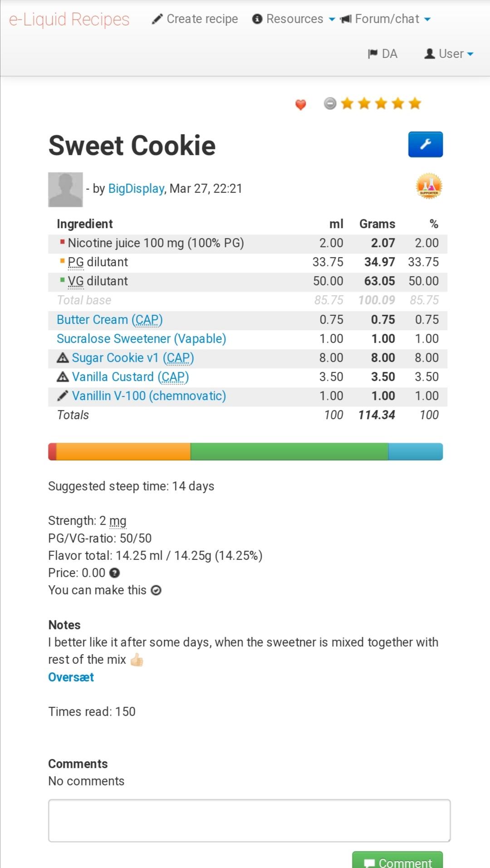Click the Oversæt translate link

[71, 677]
